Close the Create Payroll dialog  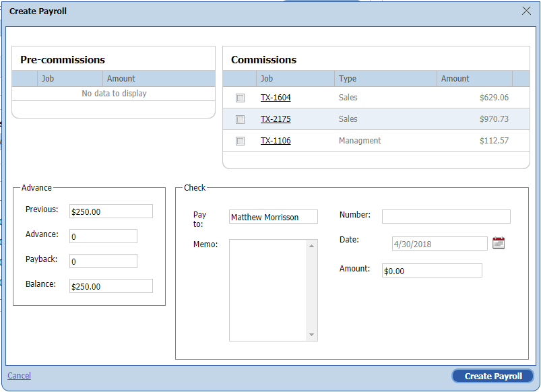click(526, 11)
